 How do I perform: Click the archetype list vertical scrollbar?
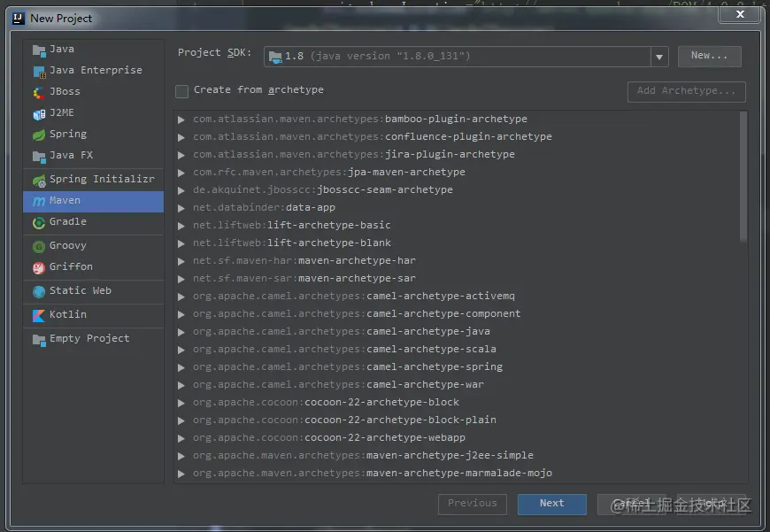(x=743, y=177)
